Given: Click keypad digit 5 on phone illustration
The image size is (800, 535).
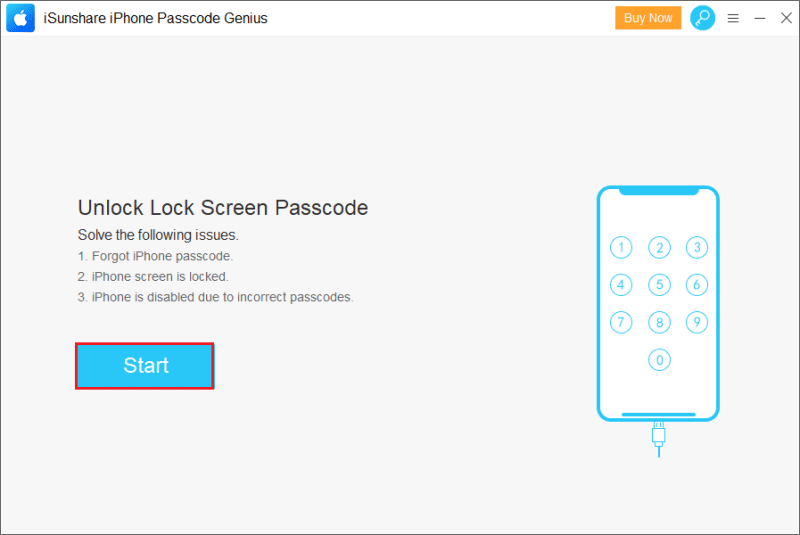Looking at the screenshot, I should pyautogui.click(x=659, y=285).
